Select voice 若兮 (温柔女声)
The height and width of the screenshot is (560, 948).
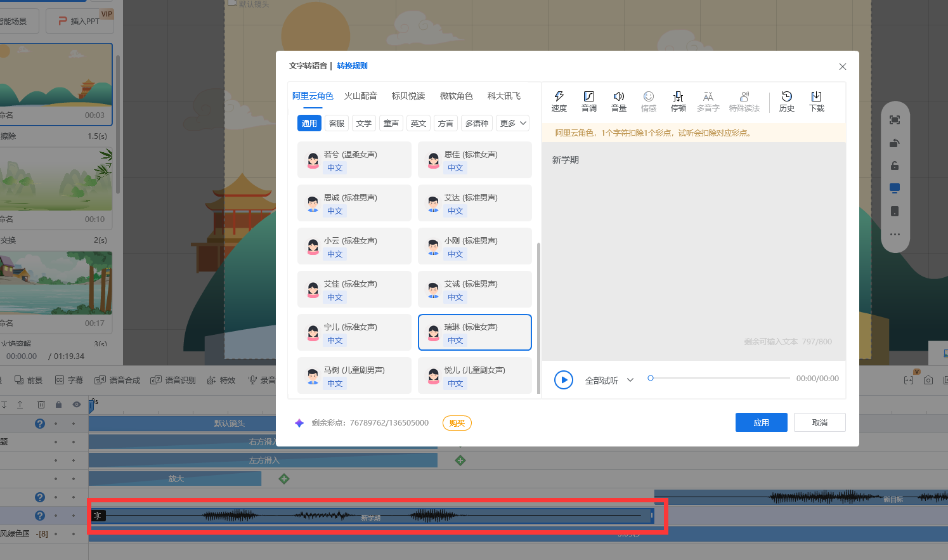(354, 160)
